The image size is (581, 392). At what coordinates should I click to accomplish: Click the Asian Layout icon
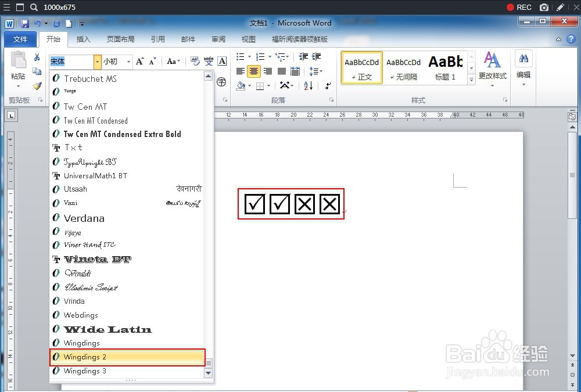click(285, 85)
